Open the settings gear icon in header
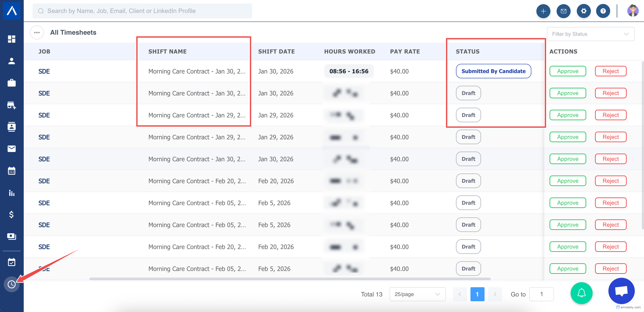This screenshot has height=312, width=644. (x=584, y=11)
